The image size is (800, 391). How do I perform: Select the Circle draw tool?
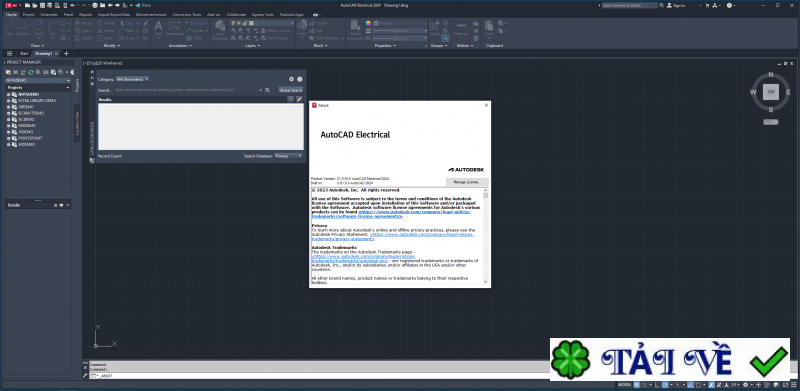click(x=38, y=28)
